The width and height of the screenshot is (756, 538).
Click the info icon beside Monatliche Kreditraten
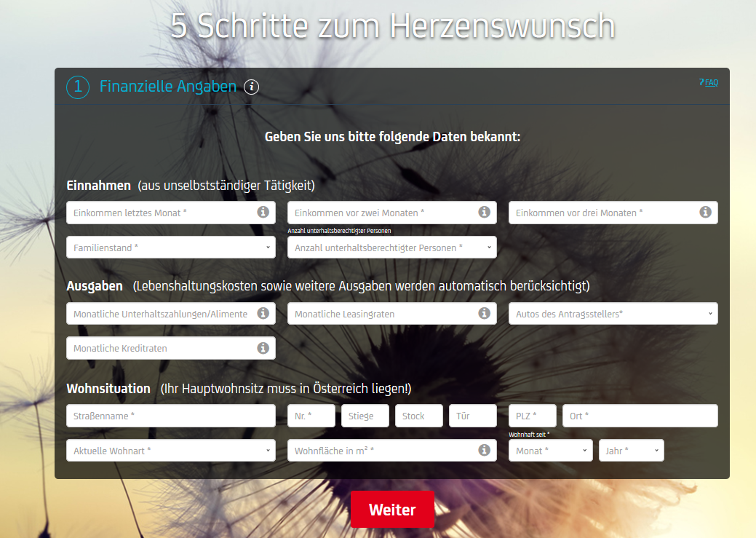coord(263,348)
